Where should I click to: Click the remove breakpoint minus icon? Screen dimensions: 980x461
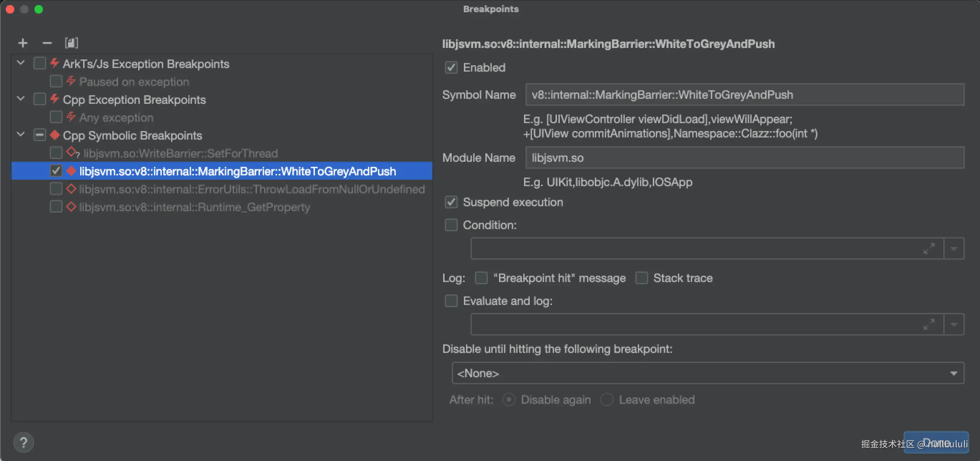[47, 43]
